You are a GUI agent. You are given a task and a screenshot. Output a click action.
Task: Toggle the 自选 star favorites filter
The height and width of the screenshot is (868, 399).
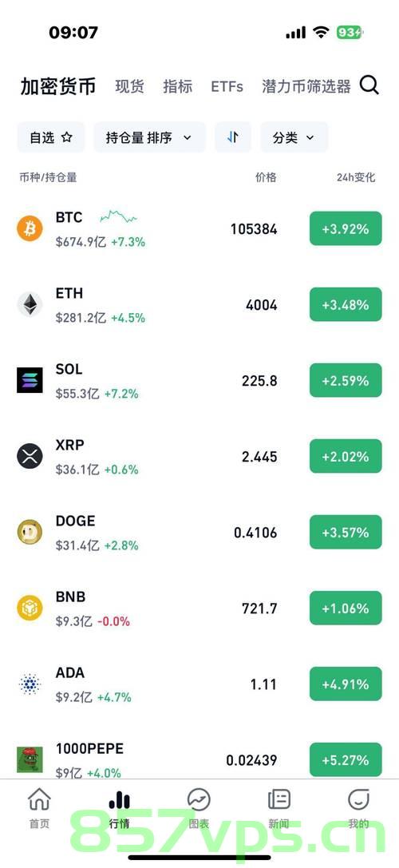(51, 137)
